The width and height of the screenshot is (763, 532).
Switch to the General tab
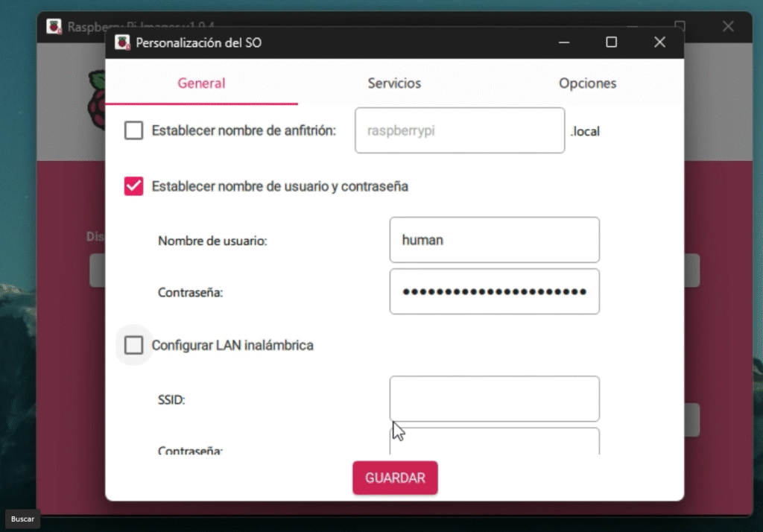pyautogui.click(x=201, y=83)
